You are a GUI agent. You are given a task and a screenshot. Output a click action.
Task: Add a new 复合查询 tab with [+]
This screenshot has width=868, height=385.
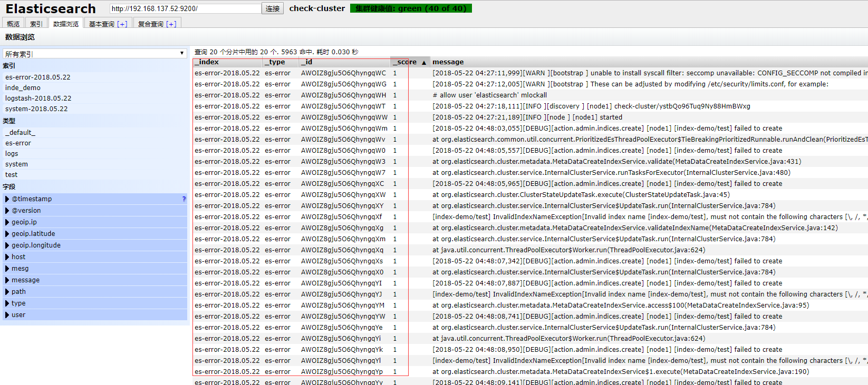pos(171,24)
